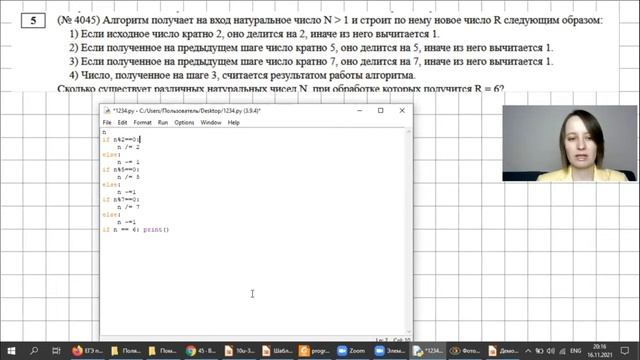The width and height of the screenshot is (640, 360).
Task: Open the Windows Start menu
Action: [x=11, y=351]
